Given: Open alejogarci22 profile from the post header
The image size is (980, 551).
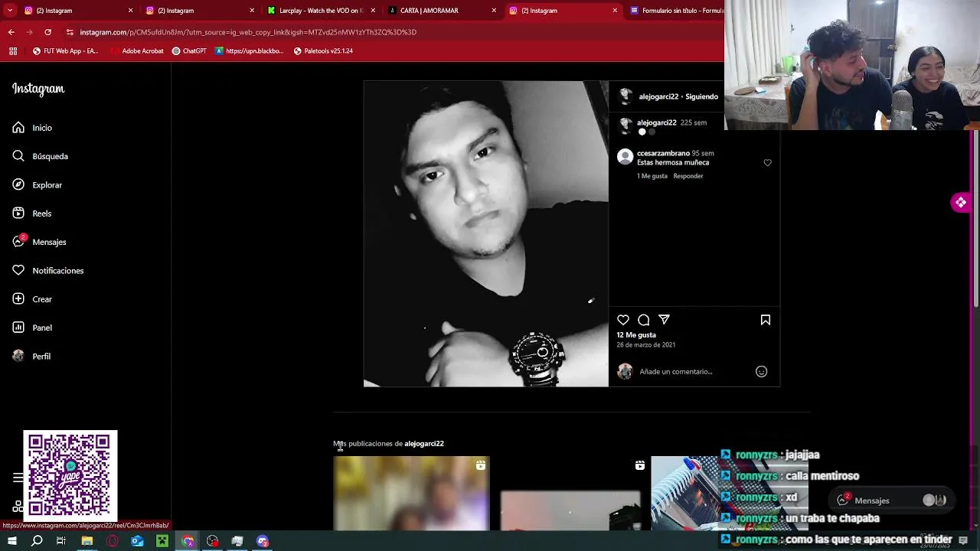Looking at the screenshot, I should [x=658, y=97].
